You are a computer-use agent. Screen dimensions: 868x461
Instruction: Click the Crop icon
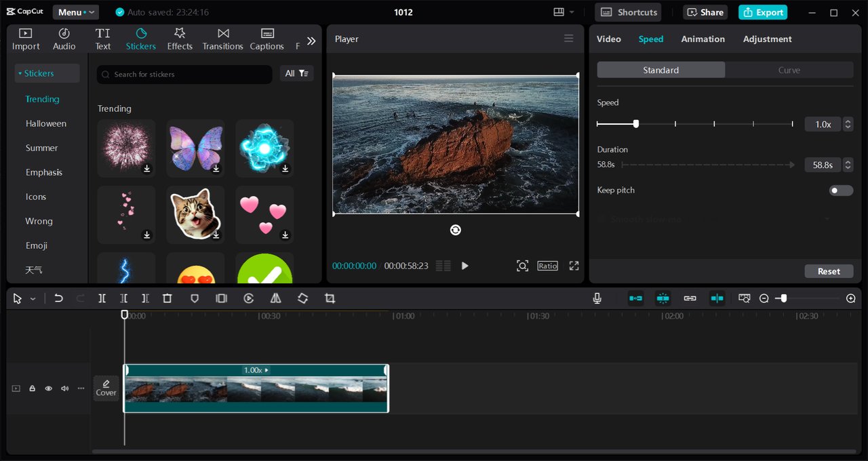330,298
